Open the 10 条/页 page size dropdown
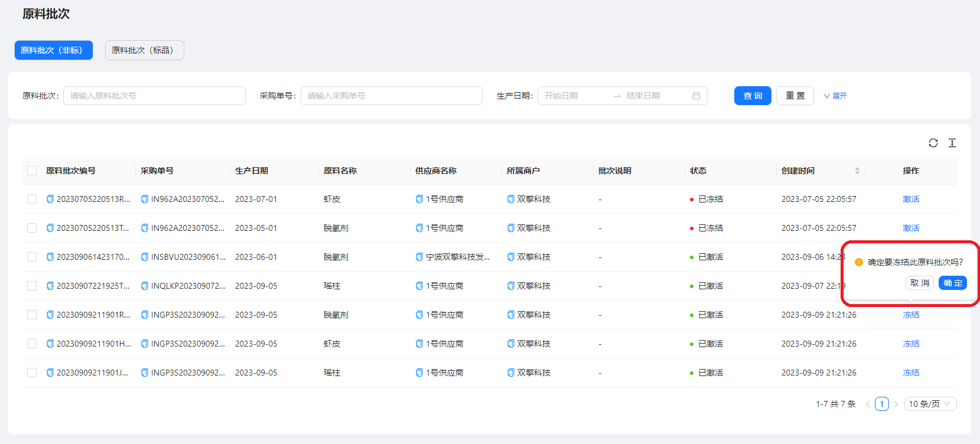This screenshot has width=980, height=444. coord(930,404)
